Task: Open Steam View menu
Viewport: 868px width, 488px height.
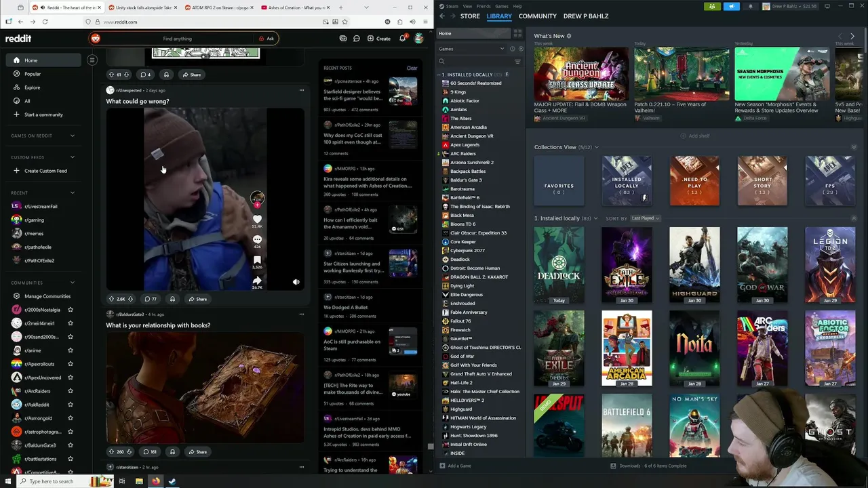Action: (x=467, y=6)
